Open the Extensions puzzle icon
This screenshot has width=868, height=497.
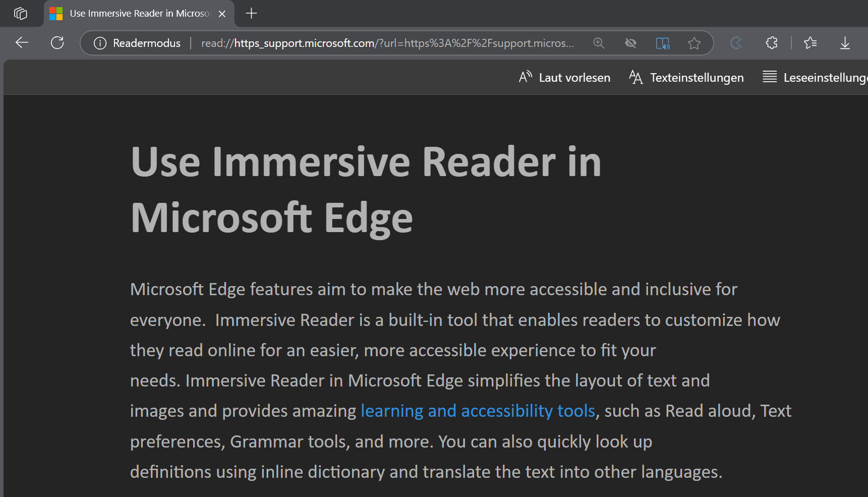point(771,43)
